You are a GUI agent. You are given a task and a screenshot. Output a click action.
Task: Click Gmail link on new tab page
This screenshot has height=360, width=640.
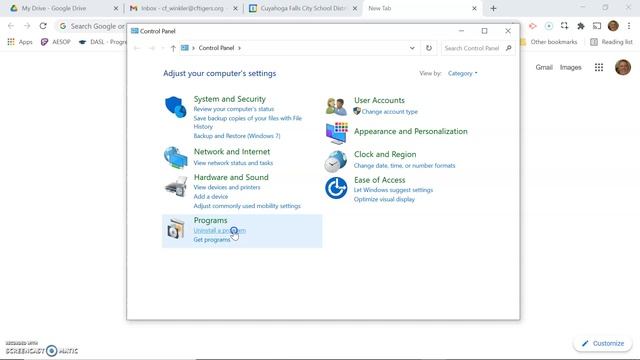[544, 67]
